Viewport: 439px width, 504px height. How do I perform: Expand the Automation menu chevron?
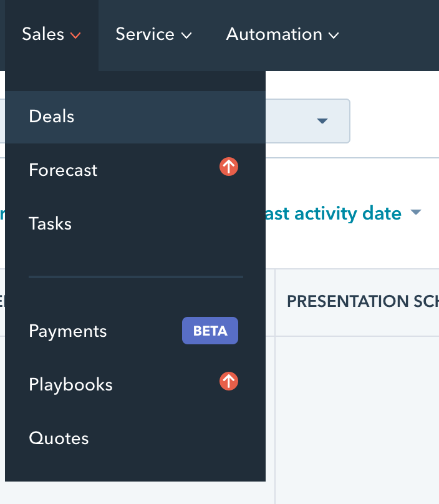point(334,36)
